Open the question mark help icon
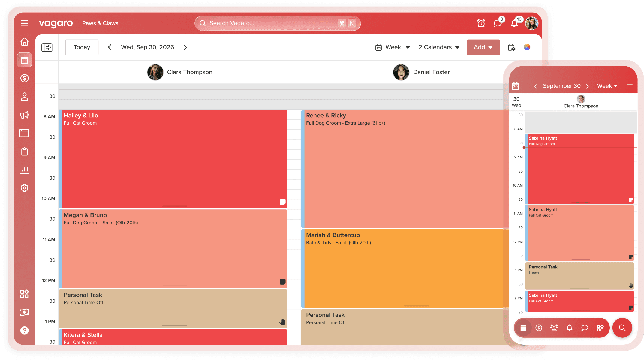 point(24,331)
